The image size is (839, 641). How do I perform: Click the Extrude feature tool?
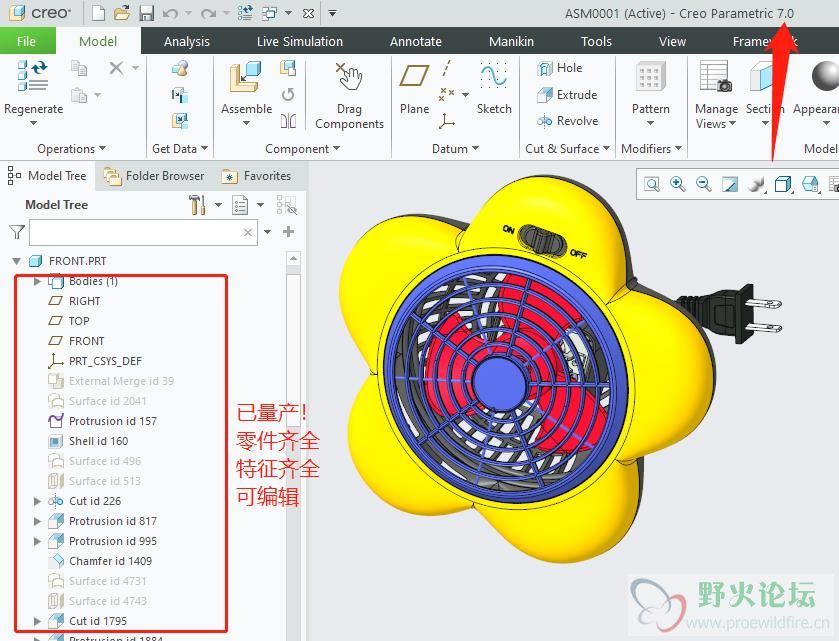(x=567, y=95)
